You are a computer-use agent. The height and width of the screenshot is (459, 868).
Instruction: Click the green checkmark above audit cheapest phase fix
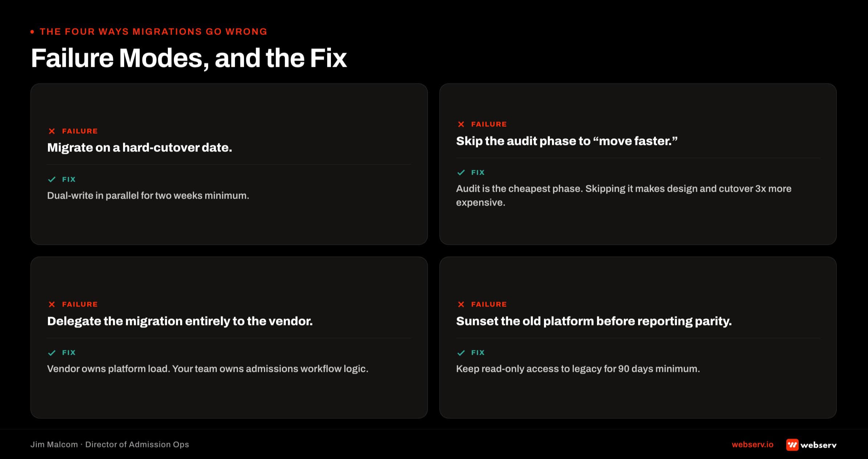461,172
